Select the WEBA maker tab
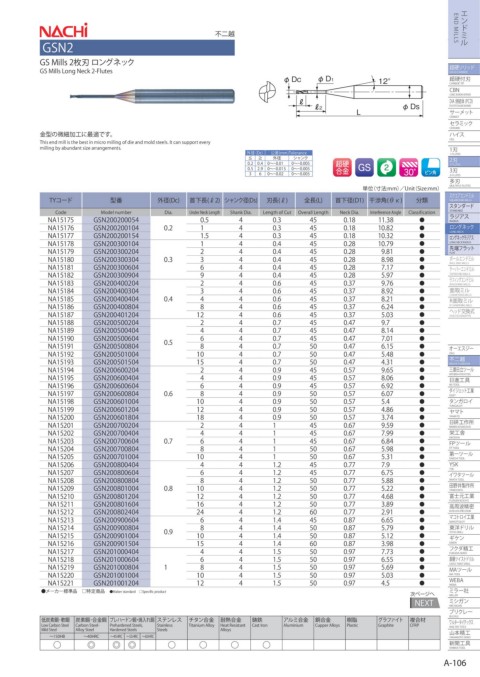The height and width of the screenshot is (677, 480). [464, 581]
